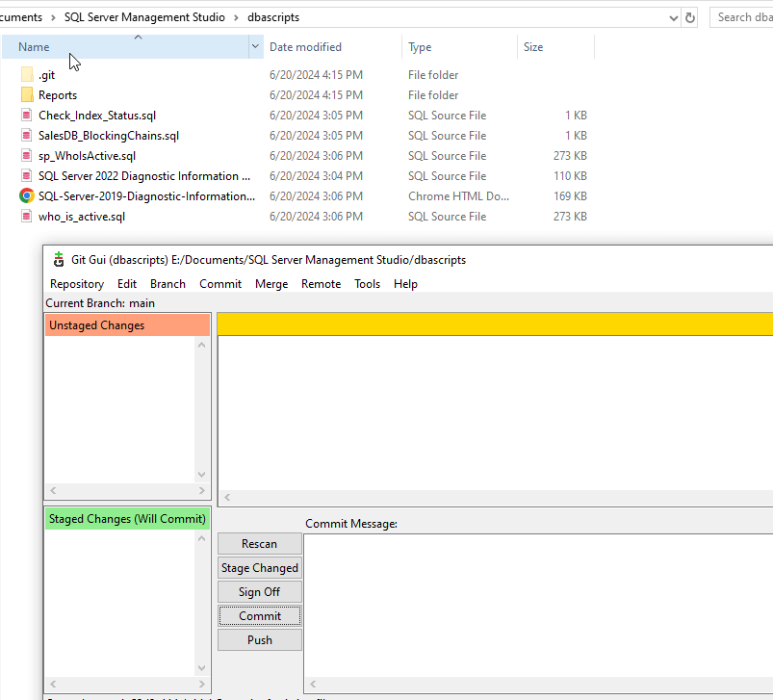
Task: Click right arrow of Staged Changes horizontal scrollbar
Action: click(201, 685)
